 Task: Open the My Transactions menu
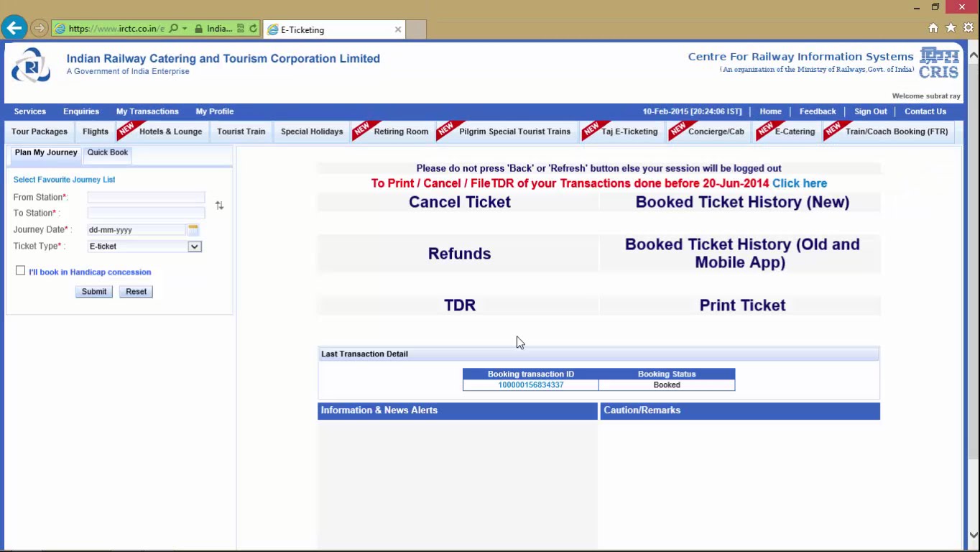147,111
